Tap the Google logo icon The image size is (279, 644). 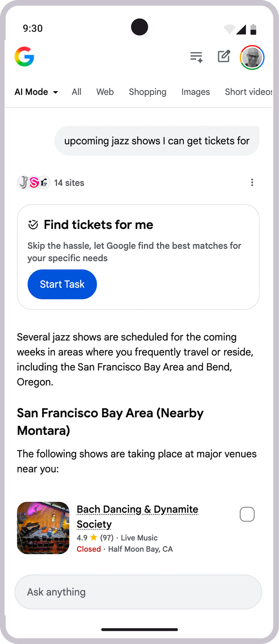point(24,57)
